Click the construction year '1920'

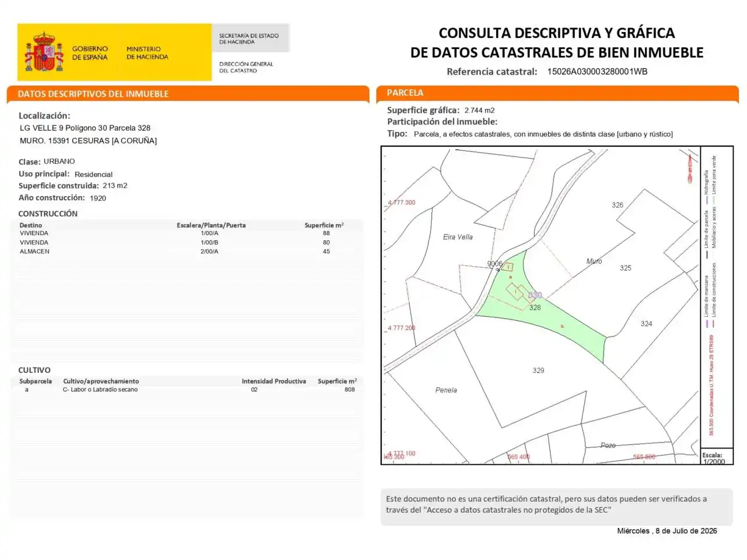tap(98, 198)
